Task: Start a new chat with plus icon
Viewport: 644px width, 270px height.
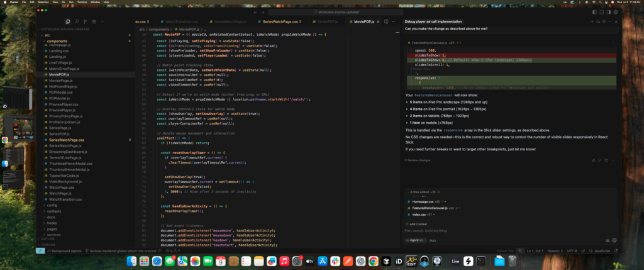Action: (592, 22)
